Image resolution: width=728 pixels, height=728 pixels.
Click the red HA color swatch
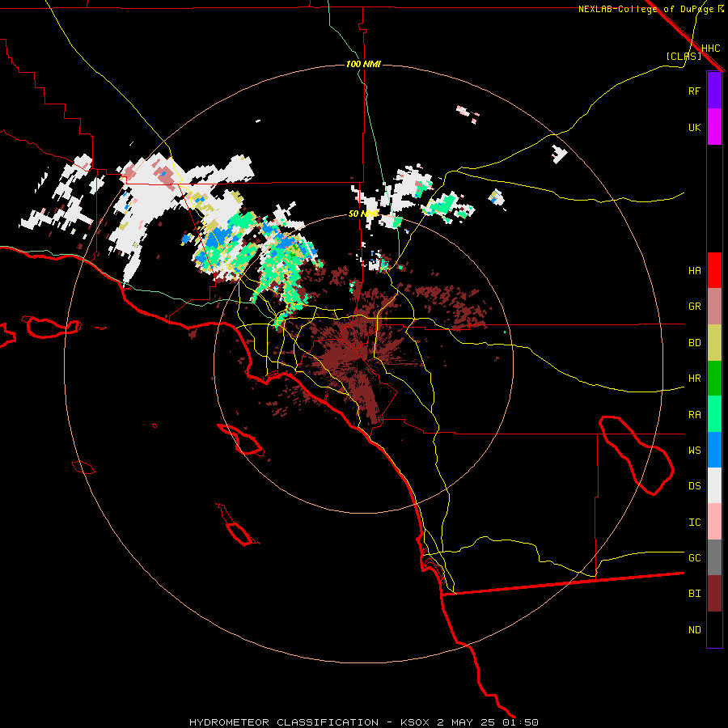[x=714, y=270]
